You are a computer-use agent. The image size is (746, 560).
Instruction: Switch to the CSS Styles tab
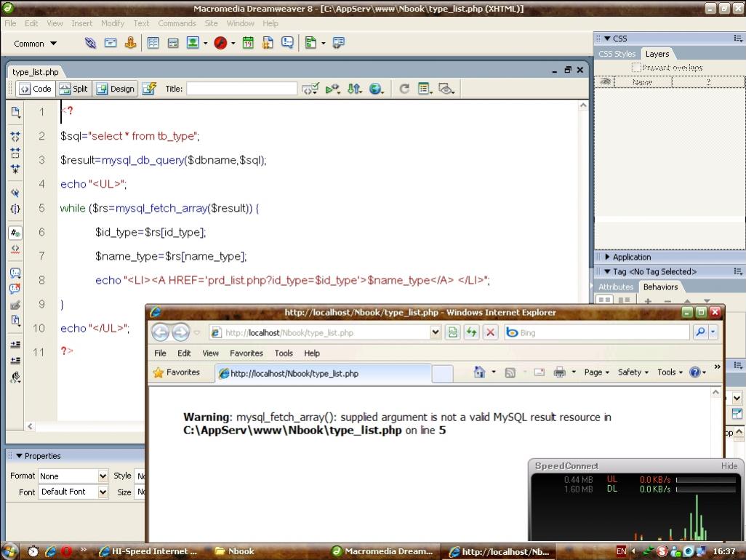[617, 54]
